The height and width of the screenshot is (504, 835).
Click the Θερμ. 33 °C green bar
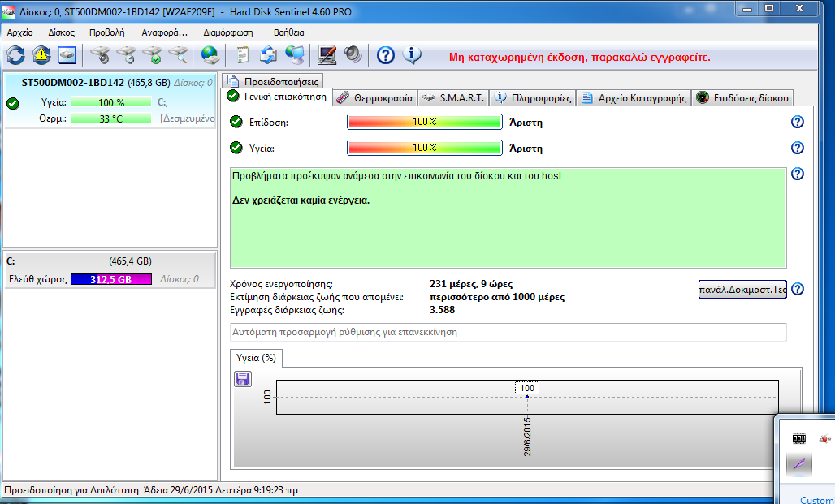point(110,118)
